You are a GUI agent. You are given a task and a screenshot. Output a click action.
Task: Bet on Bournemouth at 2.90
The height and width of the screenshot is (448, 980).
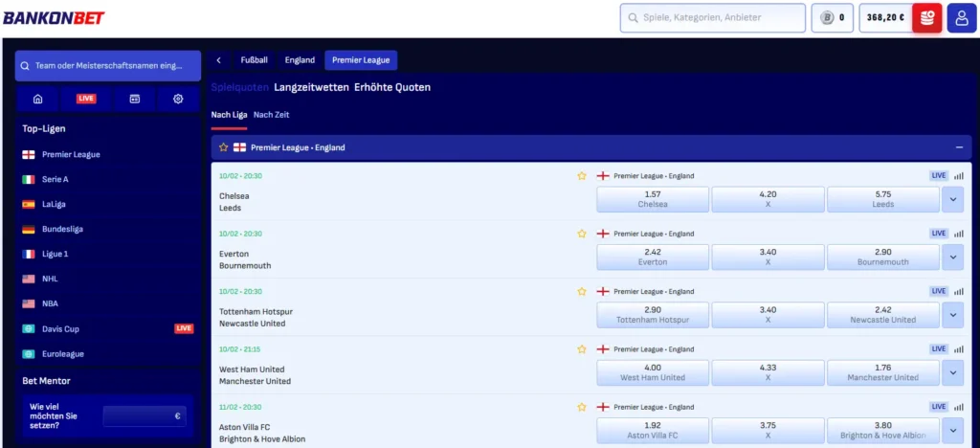click(x=883, y=257)
